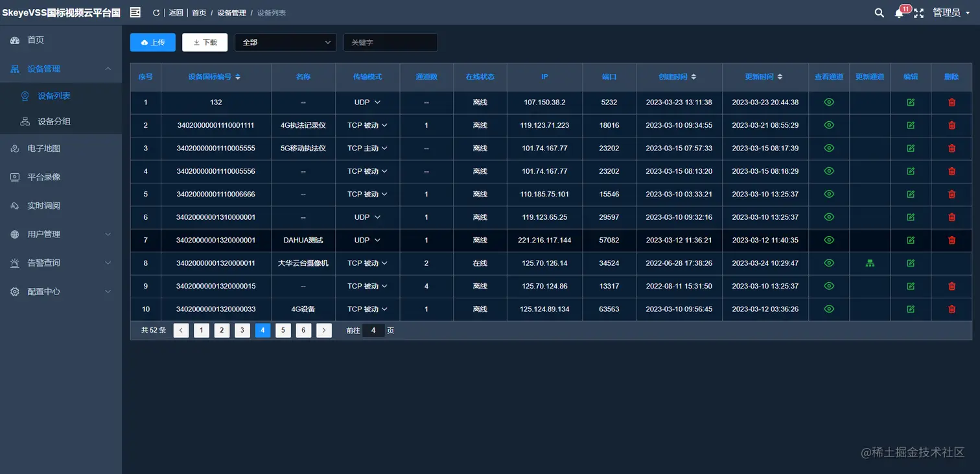Click the 上传 upload button
The image size is (980, 474).
tap(153, 42)
